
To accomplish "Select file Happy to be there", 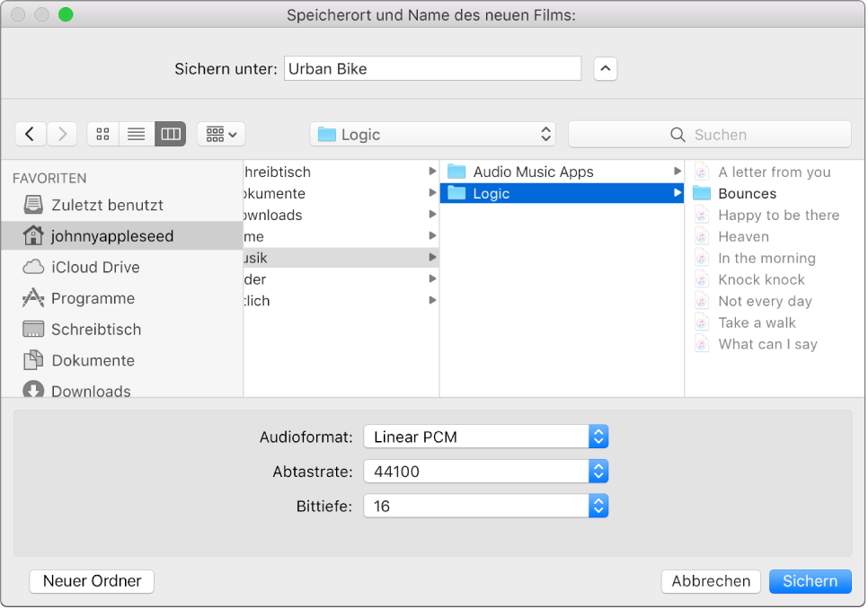I will (x=775, y=216).
